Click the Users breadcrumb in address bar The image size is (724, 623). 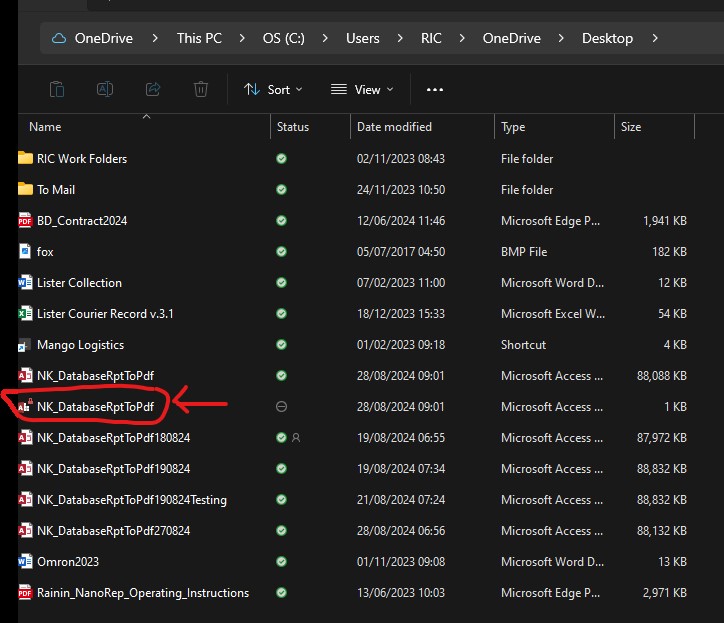tap(363, 38)
